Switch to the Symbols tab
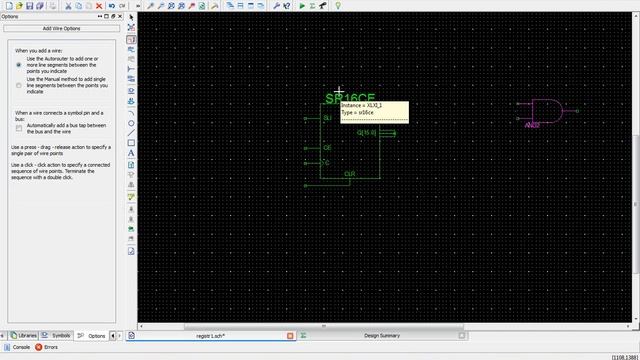The width and height of the screenshot is (640, 360). 56,336
